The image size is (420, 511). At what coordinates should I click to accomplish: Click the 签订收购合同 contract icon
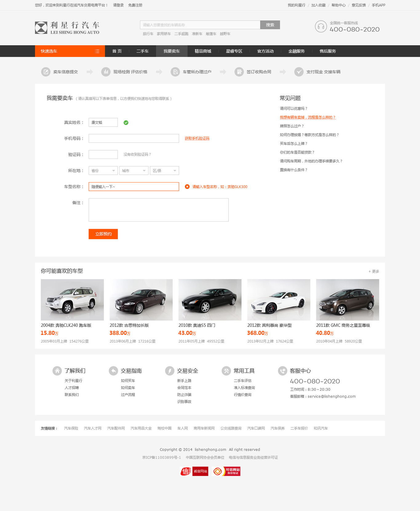click(239, 72)
